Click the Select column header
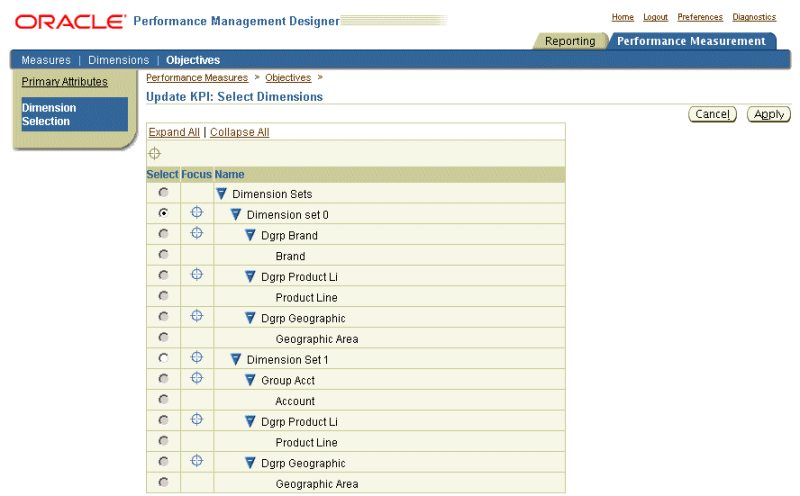Viewport: 800px width, 496px height. click(x=162, y=175)
